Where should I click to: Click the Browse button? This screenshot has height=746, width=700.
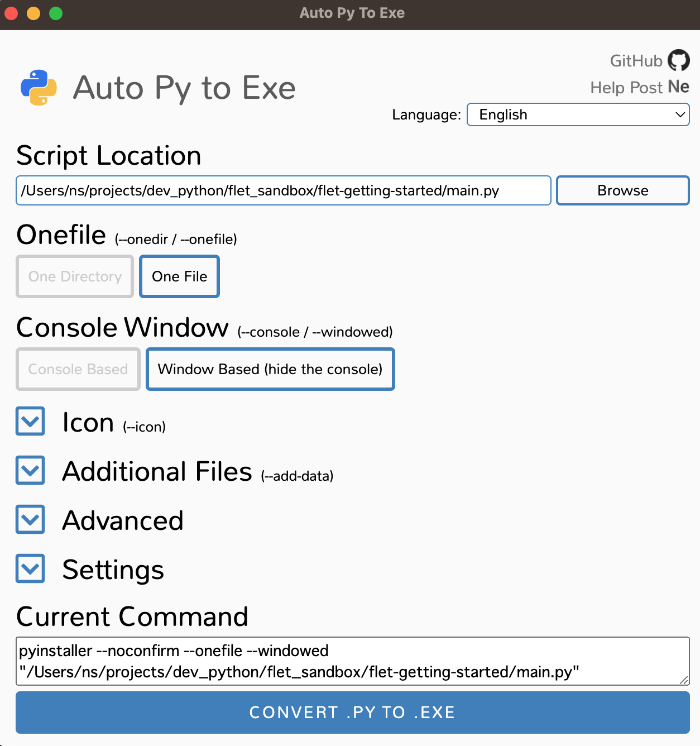tap(623, 190)
